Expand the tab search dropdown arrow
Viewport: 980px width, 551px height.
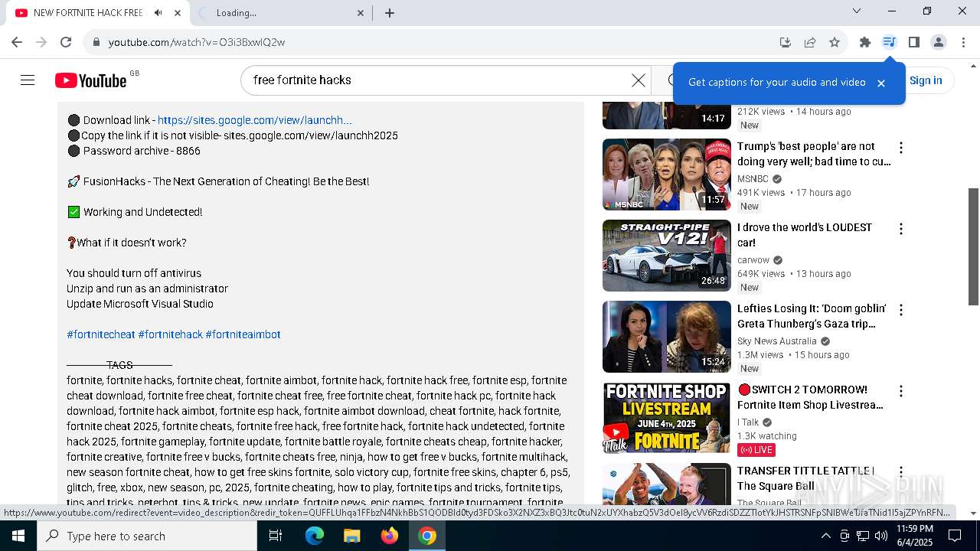(x=857, y=11)
